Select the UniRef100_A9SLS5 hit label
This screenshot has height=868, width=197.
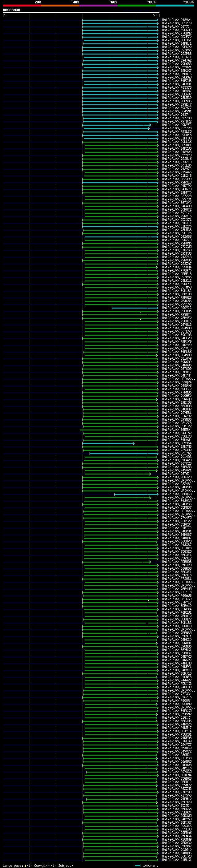click(177, 132)
